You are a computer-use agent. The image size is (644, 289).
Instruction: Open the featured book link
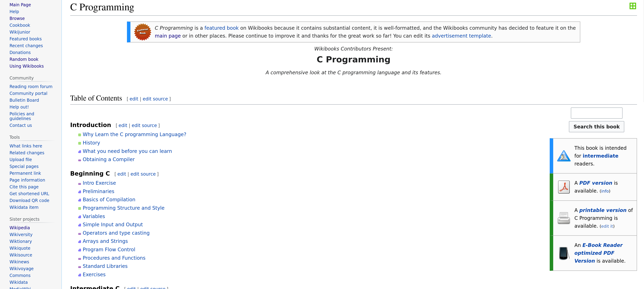click(221, 28)
